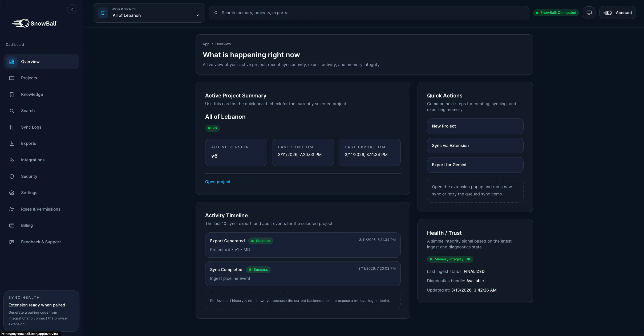Click the Last Export Time card

tap(370, 153)
